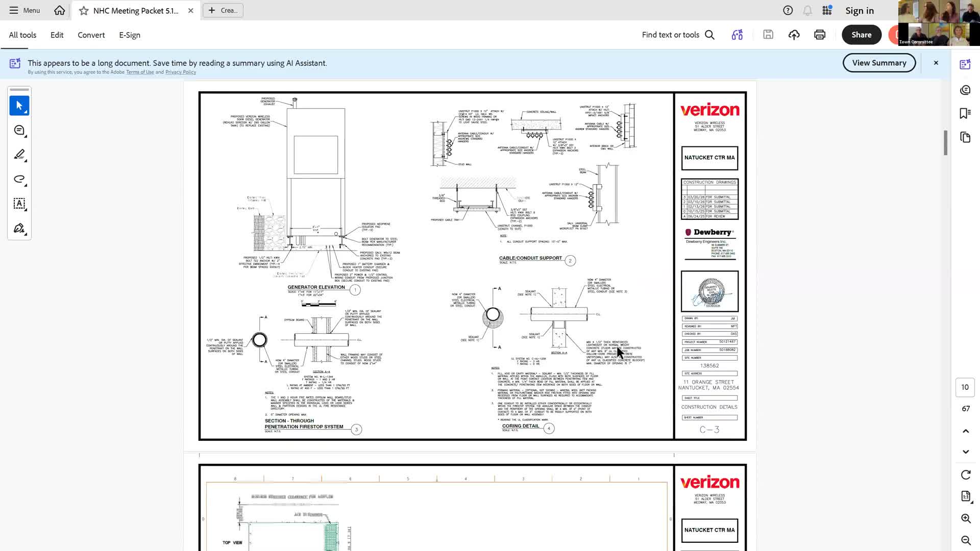Dismiss the AI Assistant banner

coord(936,63)
